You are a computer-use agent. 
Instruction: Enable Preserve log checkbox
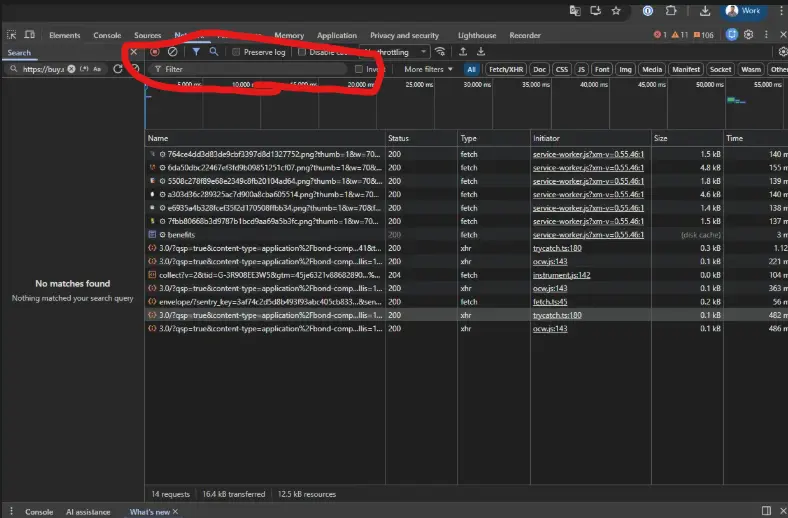point(236,52)
